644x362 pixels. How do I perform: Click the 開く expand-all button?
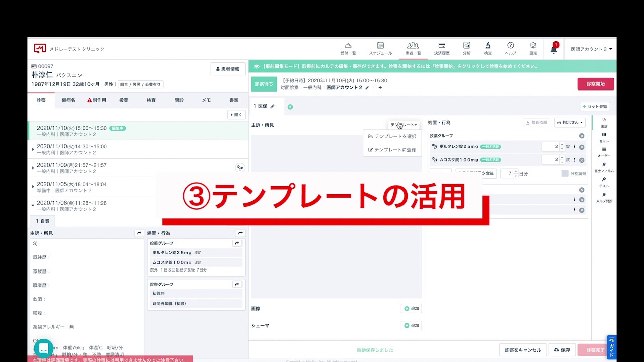[x=236, y=114]
